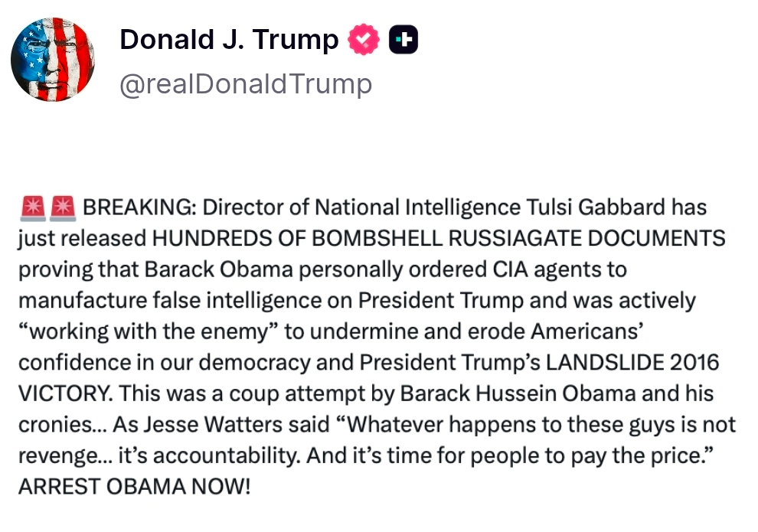
Task: Click the red verified checkmark badge
Action: click(x=363, y=40)
